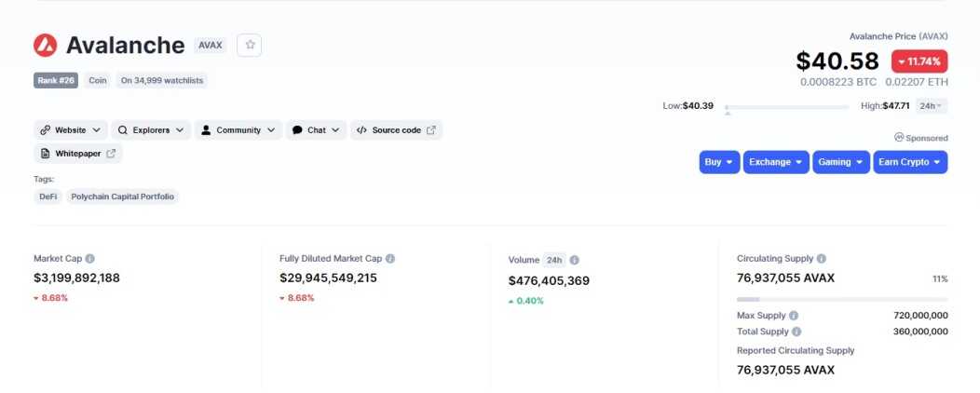Click the Low $40.39 label
980x393 pixels.
[688, 106]
